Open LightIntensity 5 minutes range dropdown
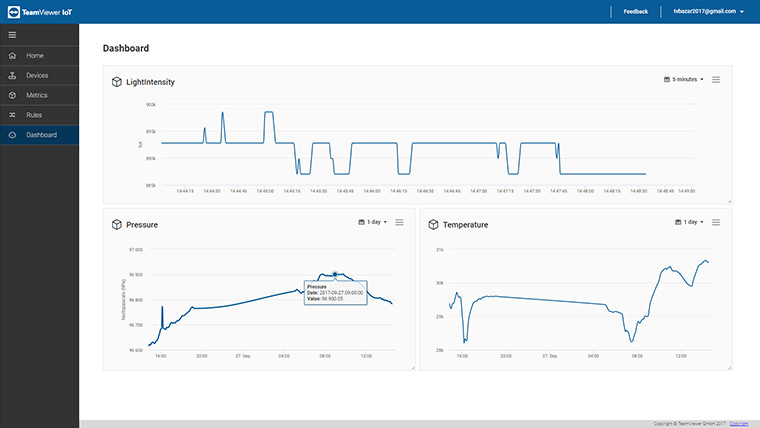The image size is (760, 428). (x=684, y=79)
